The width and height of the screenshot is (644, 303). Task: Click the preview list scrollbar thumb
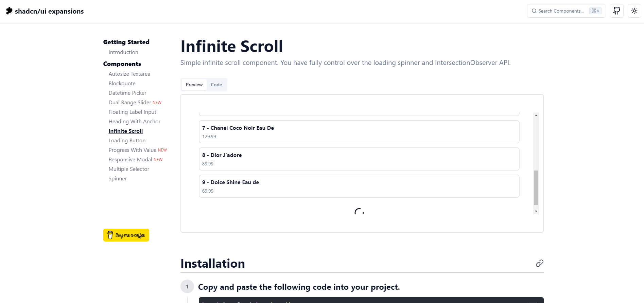(x=536, y=188)
